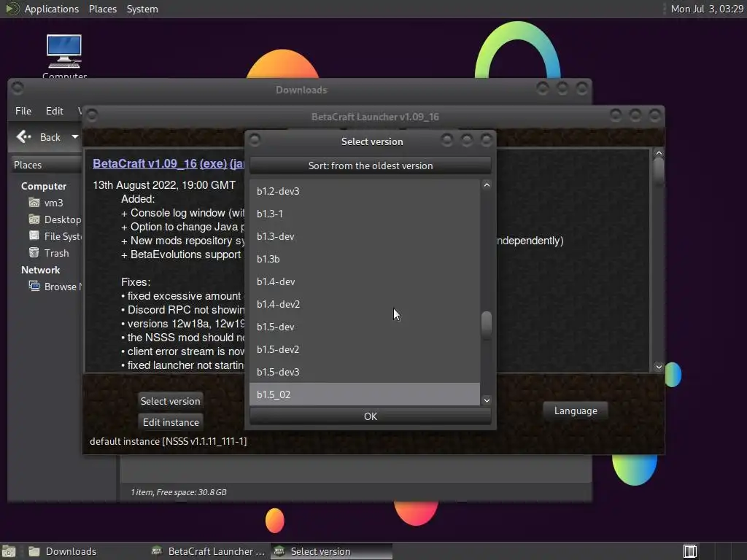
Task: Click changelog scroll up arrow
Action: [659, 153]
